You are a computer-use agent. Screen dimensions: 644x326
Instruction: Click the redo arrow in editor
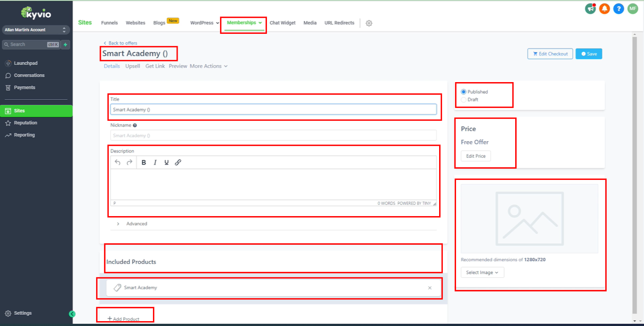coord(129,162)
